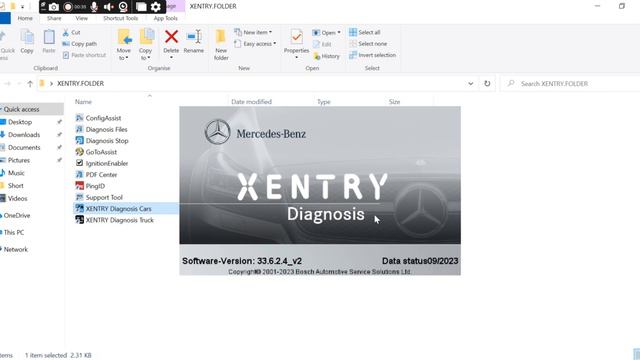Start recording with the record button

click(x=68, y=7)
